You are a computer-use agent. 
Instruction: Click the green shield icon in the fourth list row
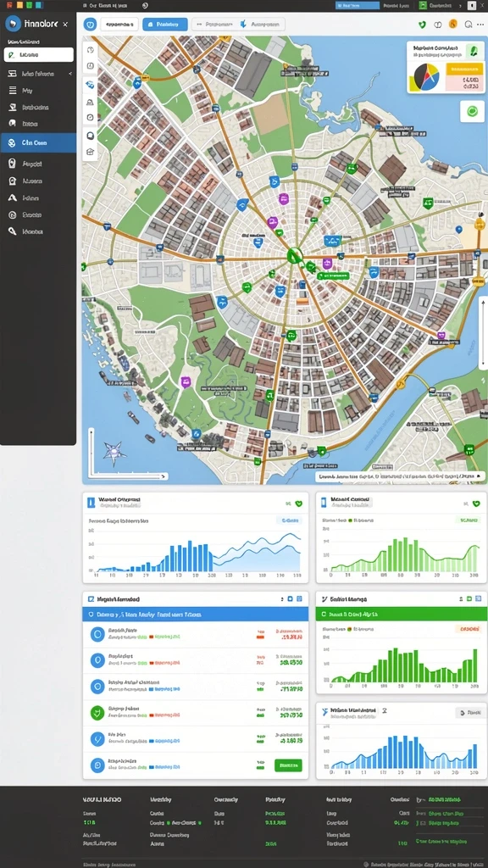coord(97,712)
